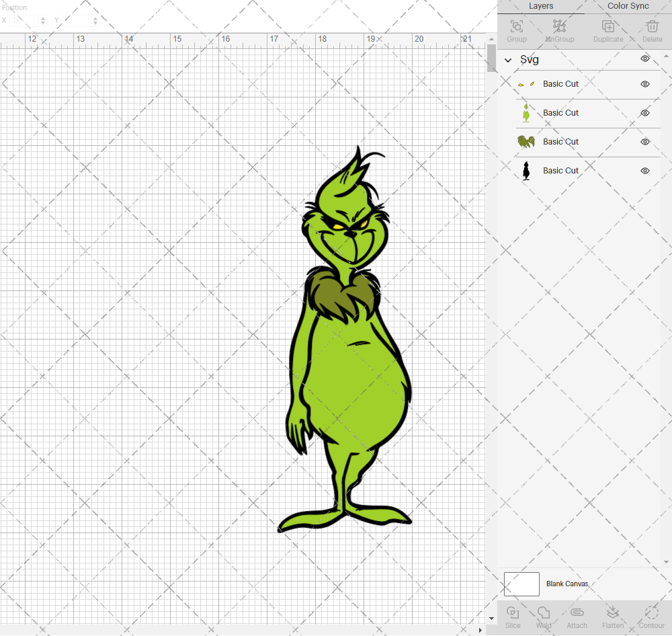Click the canvas horizontal scroll right arrow
The height and width of the screenshot is (636, 672).
coord(480,630)
